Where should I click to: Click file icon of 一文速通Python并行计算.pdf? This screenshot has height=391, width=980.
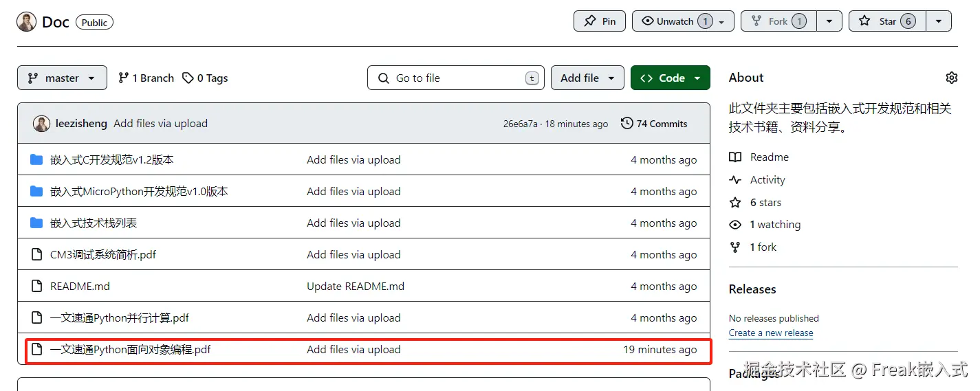click(37, 318)
